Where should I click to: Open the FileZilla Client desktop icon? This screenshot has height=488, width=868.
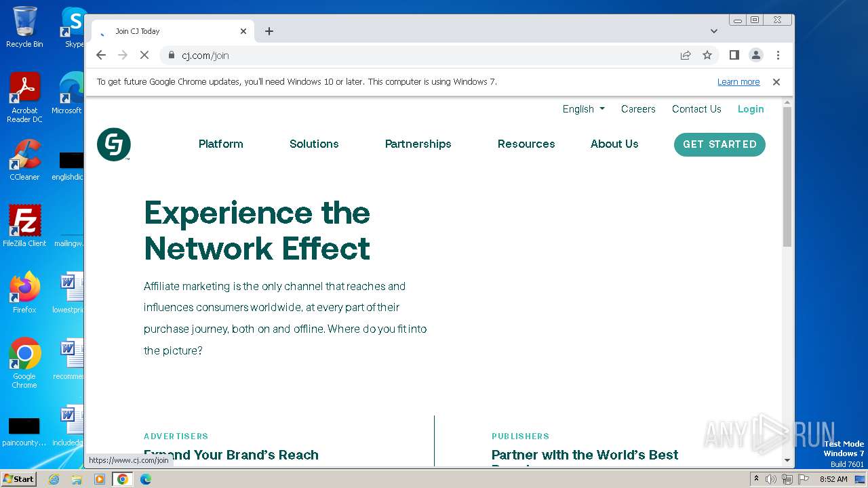[x=24, y=226]
